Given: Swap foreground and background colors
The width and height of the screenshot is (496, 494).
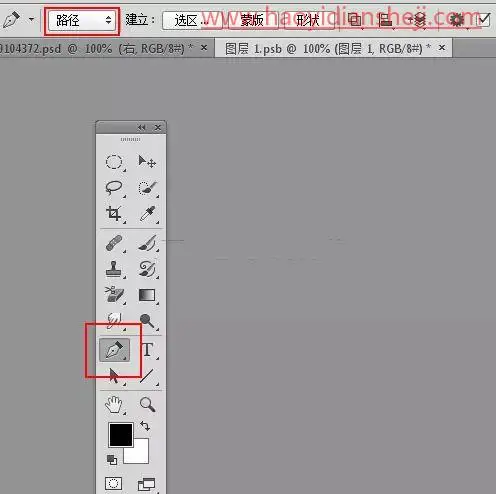Looking at the screenshot, I should click(145, 426).
